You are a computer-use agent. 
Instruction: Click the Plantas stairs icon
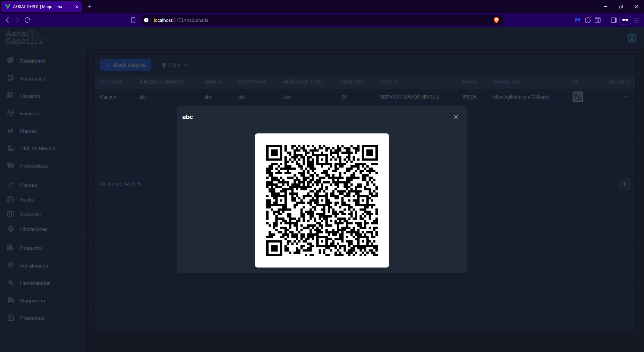tap(11, 184)
